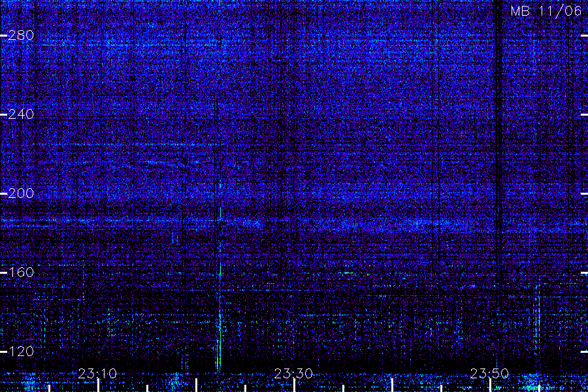Click the 23:50 time label
The image size is (588, 392).
pyautogui.click(x=490, y=374)
